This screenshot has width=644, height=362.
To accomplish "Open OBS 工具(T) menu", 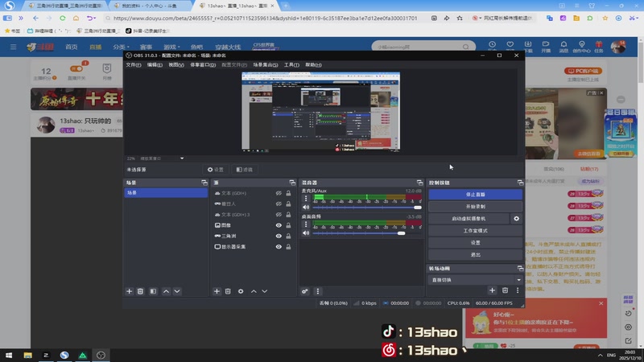I will point(291,65).
